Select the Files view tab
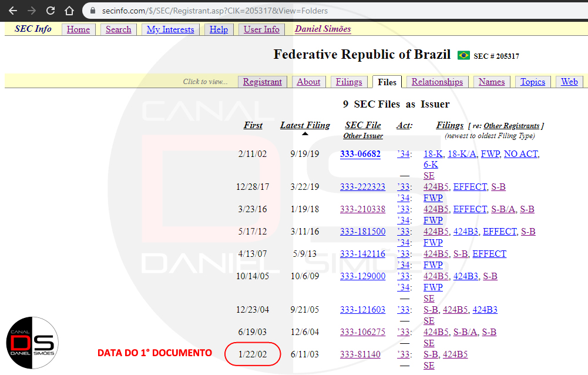This screenshot has width=588, height=375. [x=387, y=82]
